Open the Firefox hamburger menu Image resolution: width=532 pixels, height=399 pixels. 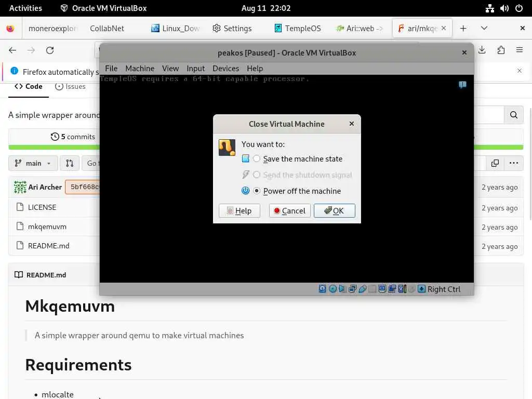coord(519,50)
